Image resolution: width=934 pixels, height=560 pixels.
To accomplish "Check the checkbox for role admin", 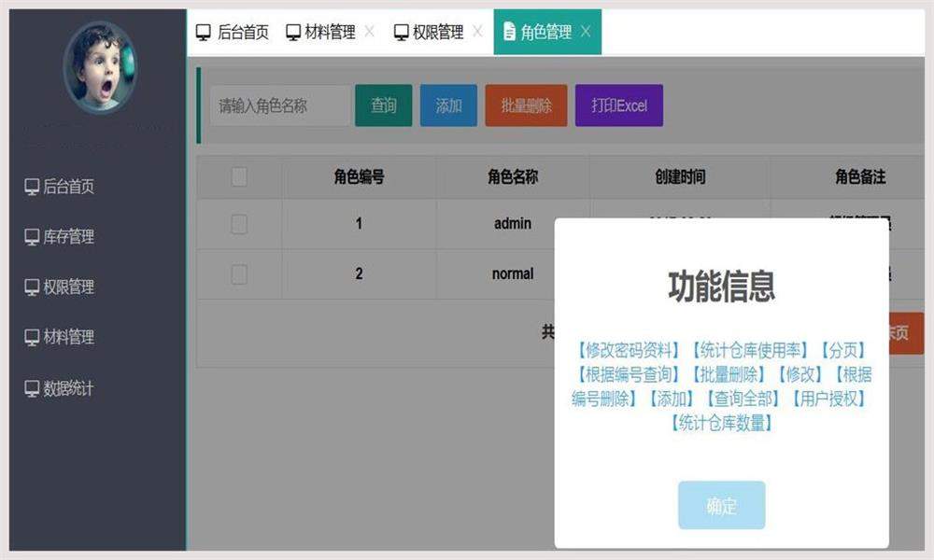I will pos(237,224).
